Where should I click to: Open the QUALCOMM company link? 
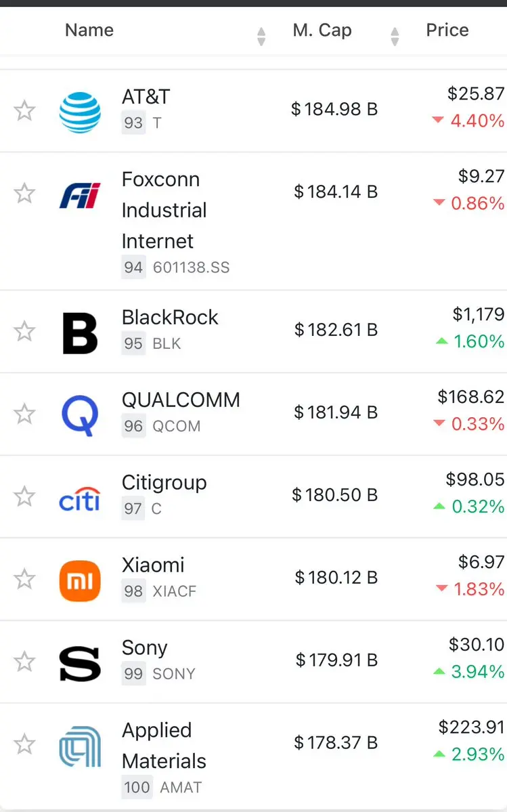pyautogui.click(x=181, y=400)
